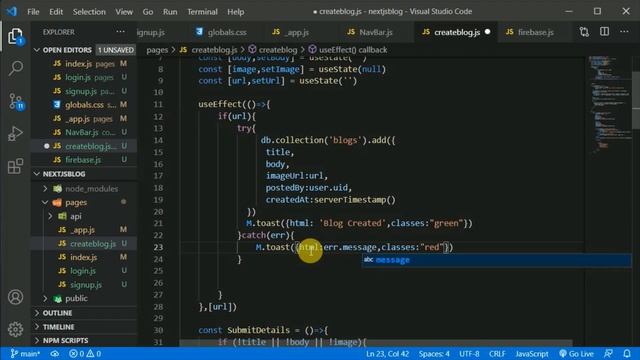Open the View menu
This screenshot has width=640, height=360.
124,12
